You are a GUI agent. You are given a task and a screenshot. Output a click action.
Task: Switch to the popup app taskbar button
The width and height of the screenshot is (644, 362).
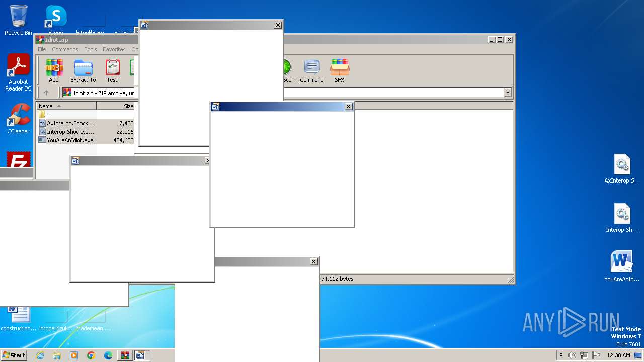click(140, 355)
